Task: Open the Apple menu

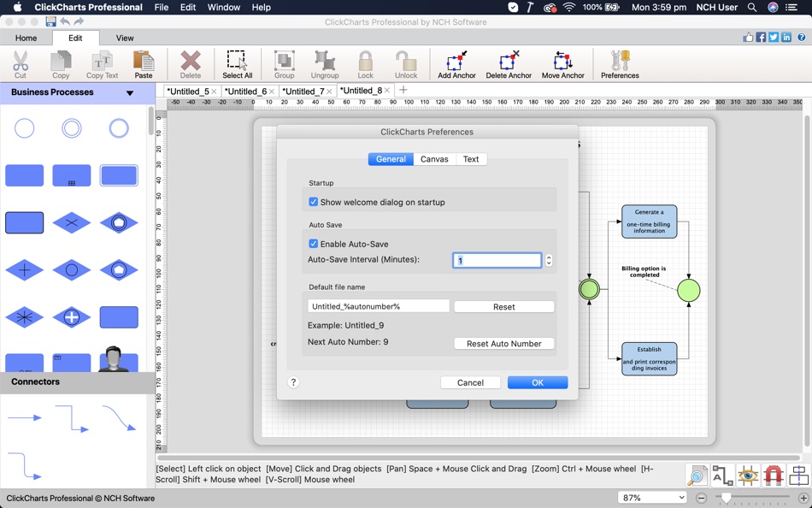Action: point(18,7)
